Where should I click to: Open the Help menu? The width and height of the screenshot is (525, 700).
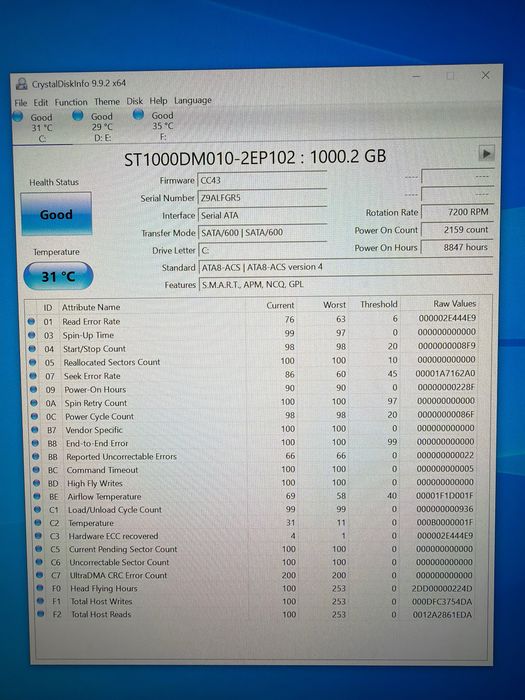tap(158, 101)
